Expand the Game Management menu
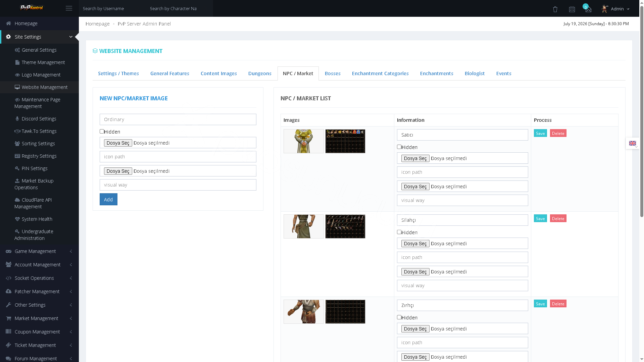This screenshot has height=362, width=644. (x=39, y=251)
